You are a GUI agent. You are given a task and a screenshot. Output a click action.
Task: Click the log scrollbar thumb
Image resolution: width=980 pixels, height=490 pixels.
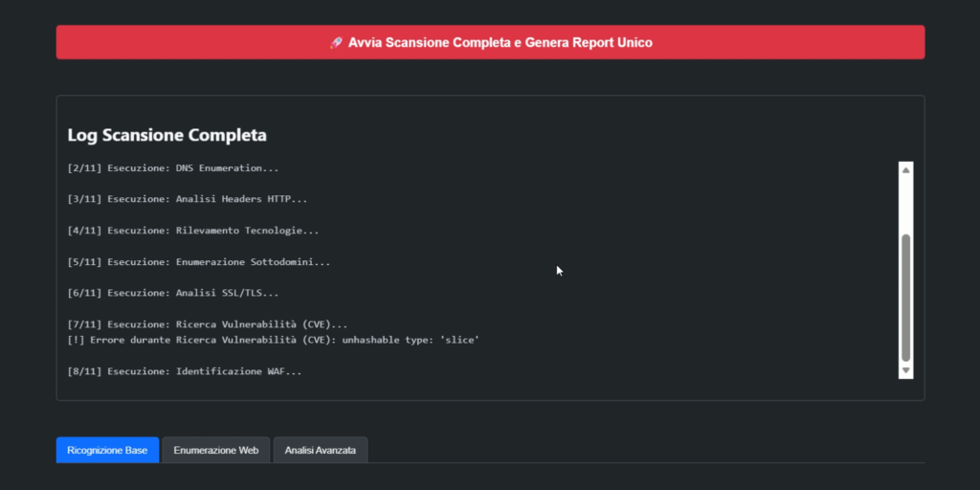pyautogui.click(x=905, y=297)
